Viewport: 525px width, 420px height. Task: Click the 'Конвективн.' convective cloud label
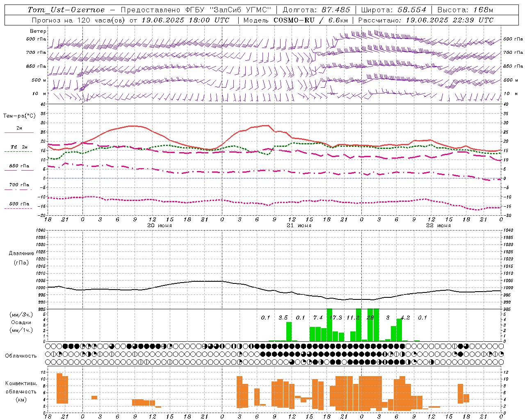click(21, 383)
